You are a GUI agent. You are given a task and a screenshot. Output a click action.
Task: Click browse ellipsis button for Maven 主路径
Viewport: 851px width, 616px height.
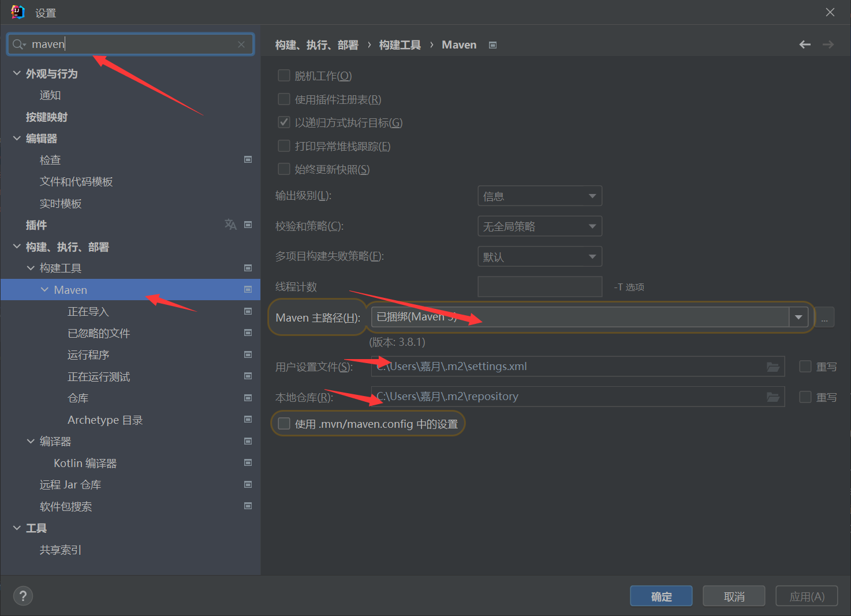[824, 317]
